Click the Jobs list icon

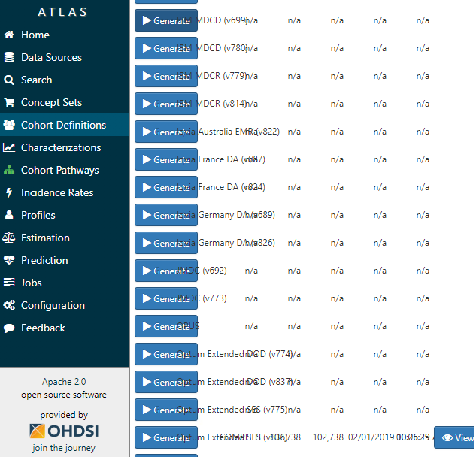click(x=9, y=283)
